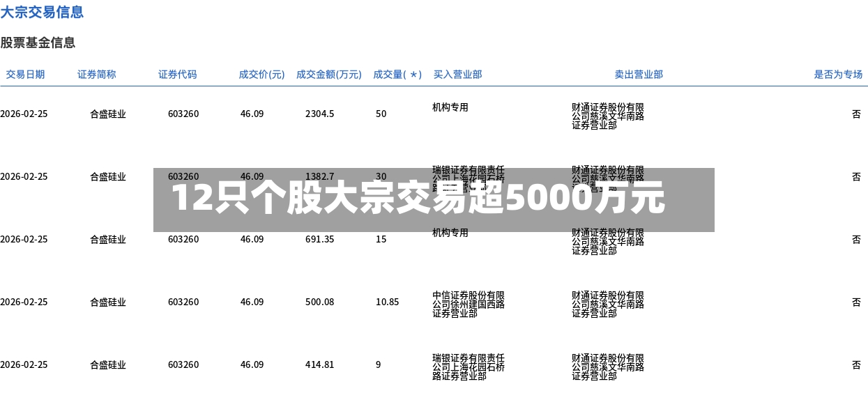Click the 是否为专场 column header
Viewport: 868px width, 400px height.
click(839, 74)
